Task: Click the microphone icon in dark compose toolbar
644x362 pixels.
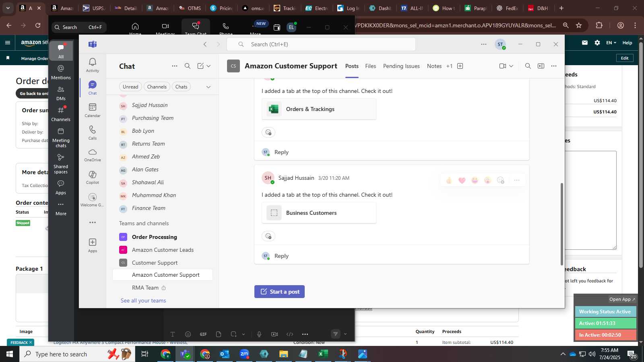Action: (x=259, y=334)
